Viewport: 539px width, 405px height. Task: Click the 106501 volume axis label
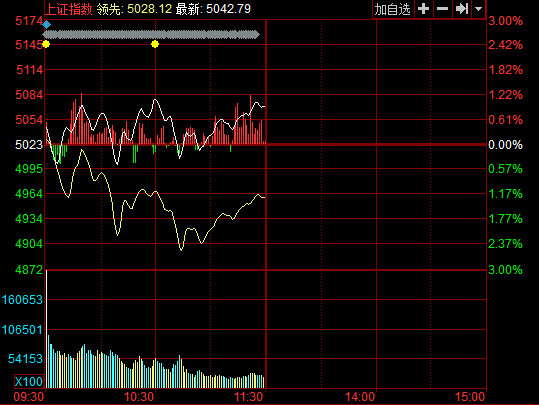[x=22, y=330]
